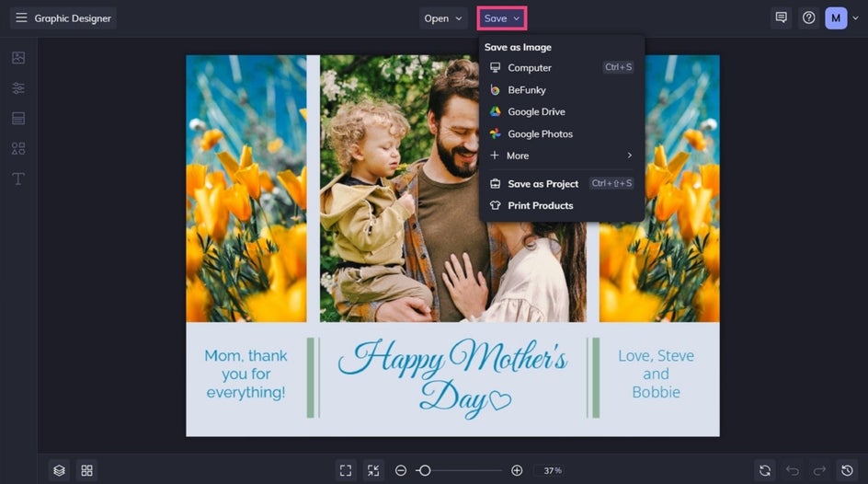Open the Graphics shapes sidebar icon
Viewport: 868px width, 484px height.
click(18, 148)
